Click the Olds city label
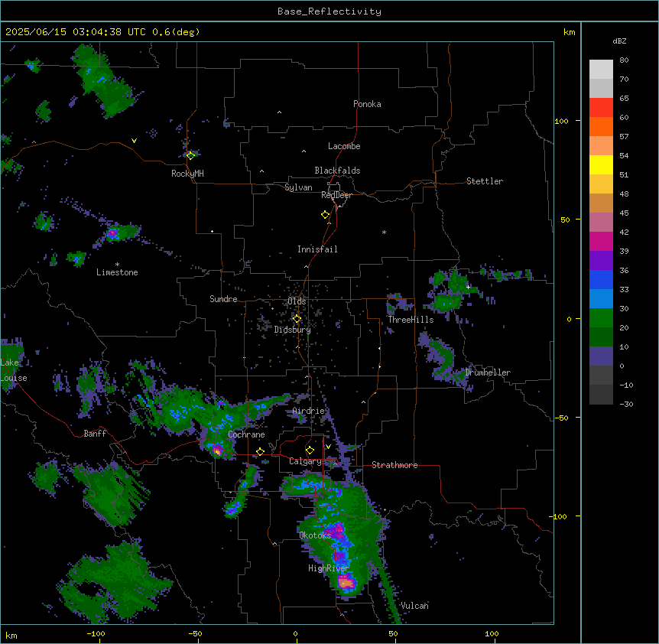 [x=297, y=301]
